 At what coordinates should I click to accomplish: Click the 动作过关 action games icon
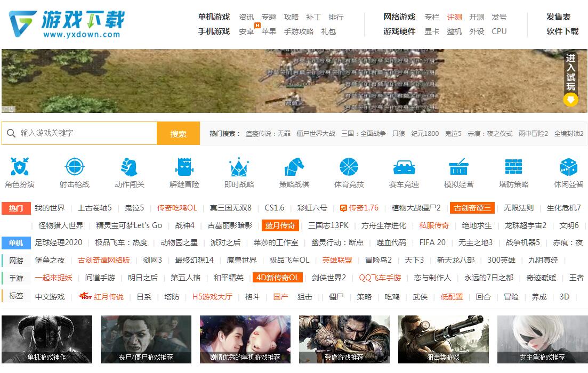tap(129, 167)
